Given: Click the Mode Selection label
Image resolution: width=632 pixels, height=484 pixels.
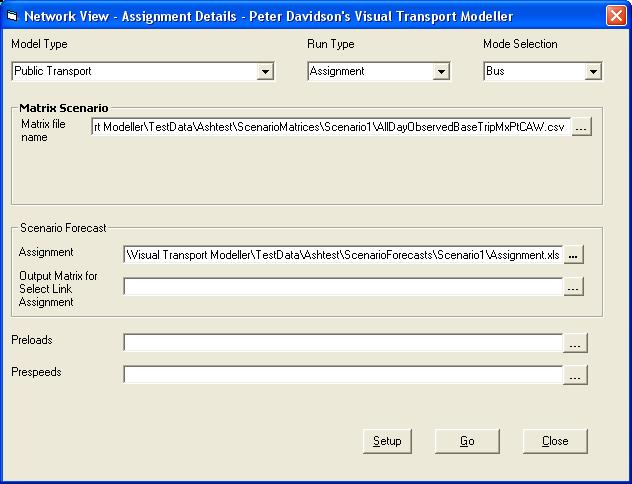Looking at the screenshot, I should [520, 44].
